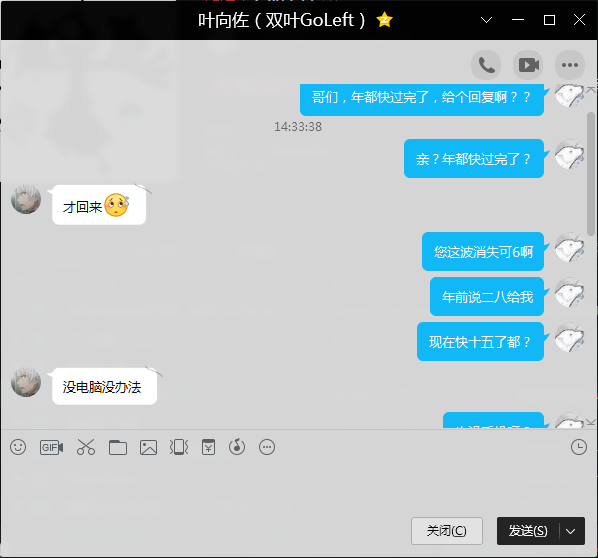Click contact avatar next to 没电脑没办法
The width and height of the screenshot is (598, 558).
tap(26, 382)
